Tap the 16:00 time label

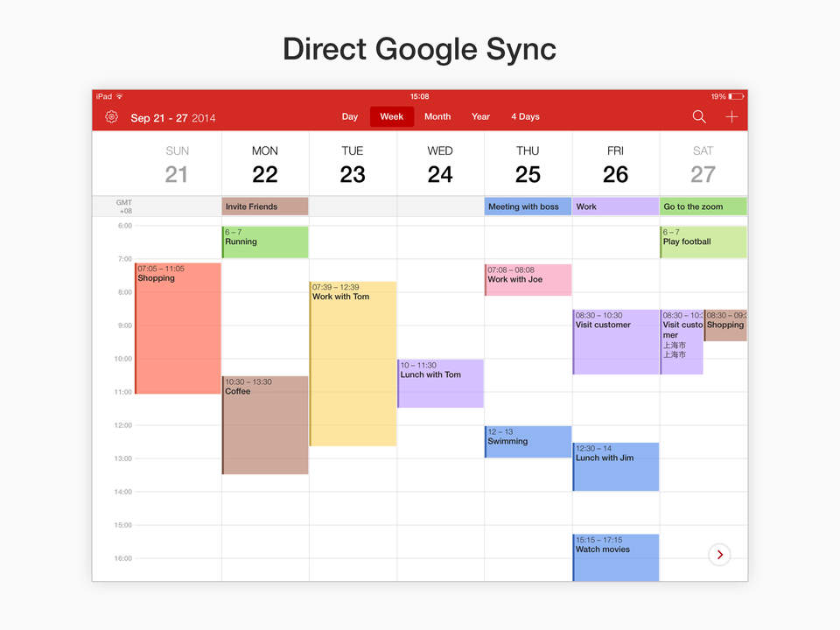point(123,558)
